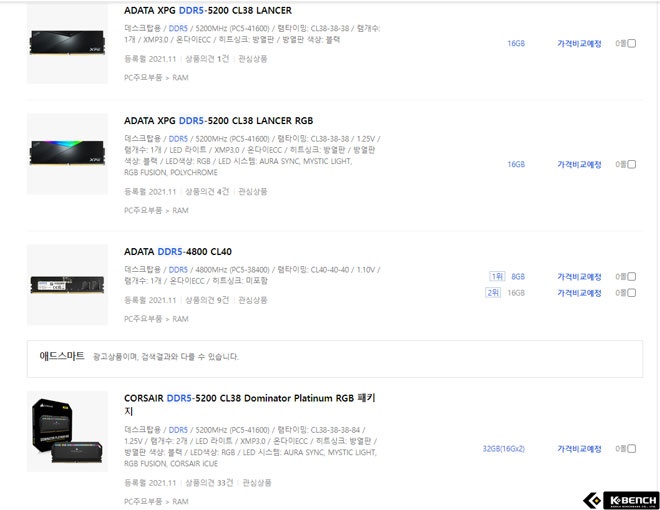Click PC주요부품 category under LANCER RGB
This screenshot has height=510, width=660.
point(143,211)
